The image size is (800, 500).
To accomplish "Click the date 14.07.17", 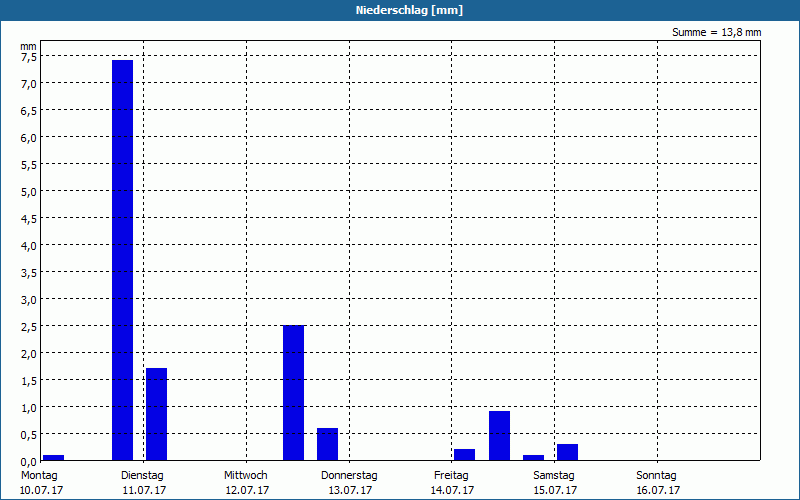I will [453, 491].
